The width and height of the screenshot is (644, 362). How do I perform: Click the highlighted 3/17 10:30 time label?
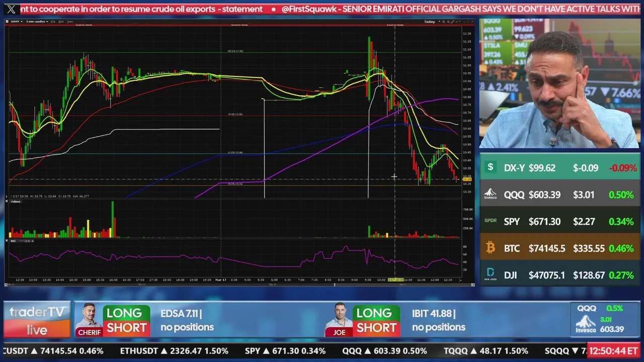[x=395, y=280]
